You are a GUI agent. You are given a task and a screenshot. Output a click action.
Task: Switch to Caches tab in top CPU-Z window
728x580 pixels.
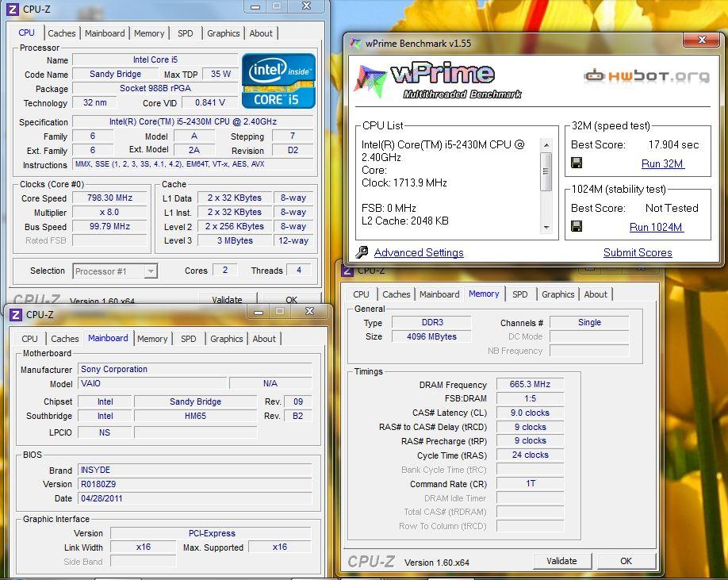point(61,33)
